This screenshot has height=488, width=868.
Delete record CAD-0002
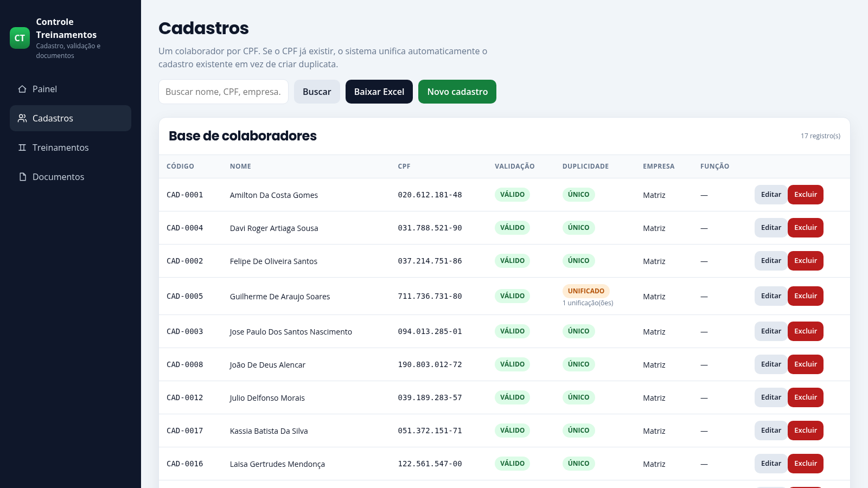point(806,261)
